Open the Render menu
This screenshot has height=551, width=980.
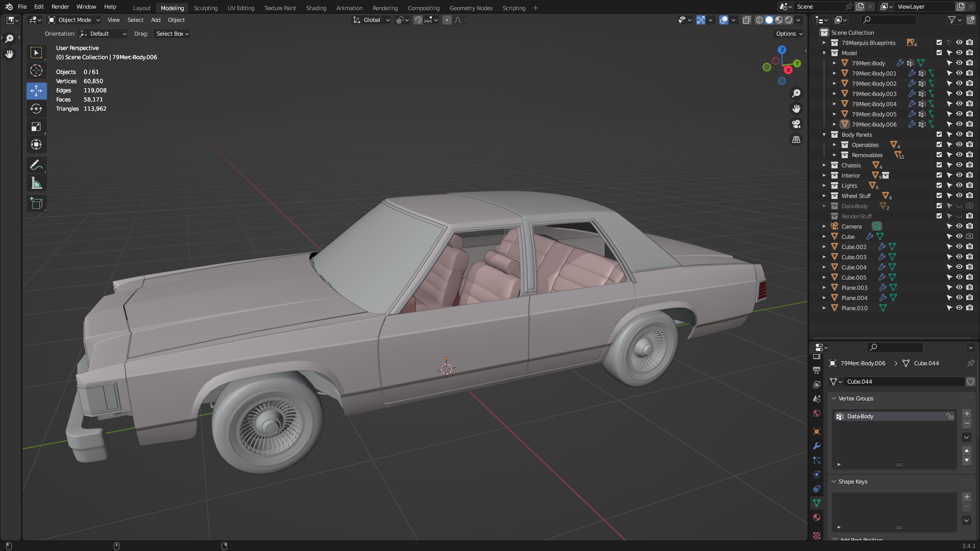pyautogui.click(x=60, y=7)
